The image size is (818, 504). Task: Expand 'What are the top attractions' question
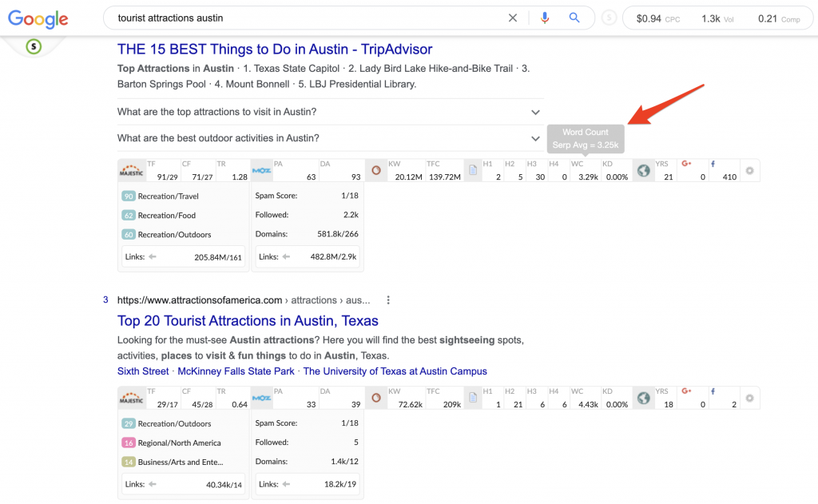pos(330,112)
